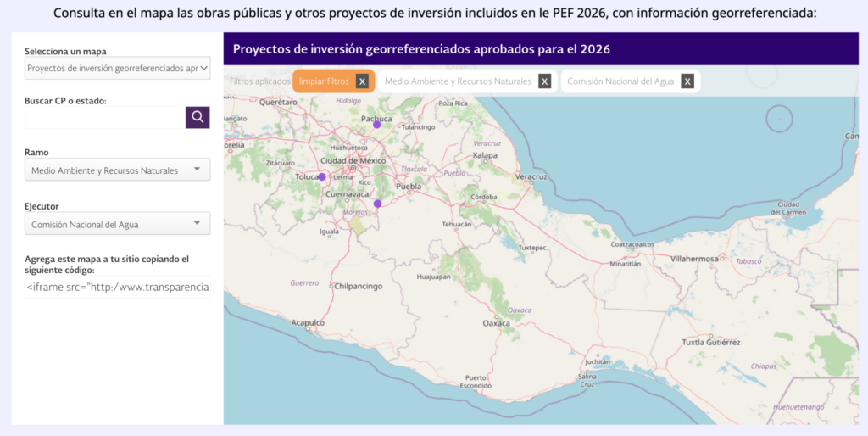Select the purple project marker near Pachuca
Image resolution: width=868 pixels, height=436 pixels.
point(377,125)
